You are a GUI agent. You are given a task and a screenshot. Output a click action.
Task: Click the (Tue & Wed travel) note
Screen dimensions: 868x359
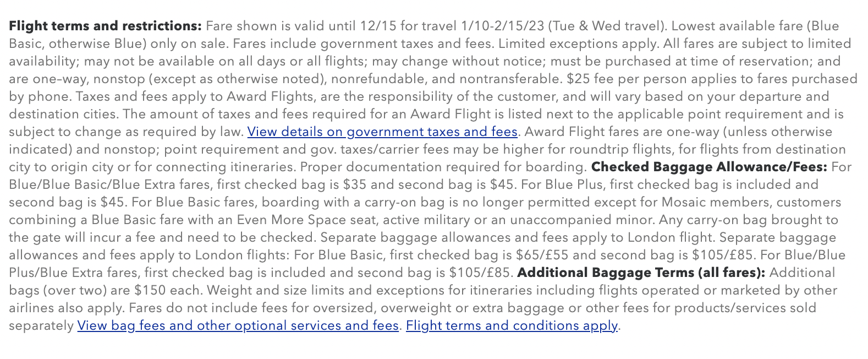coord(607,26)
